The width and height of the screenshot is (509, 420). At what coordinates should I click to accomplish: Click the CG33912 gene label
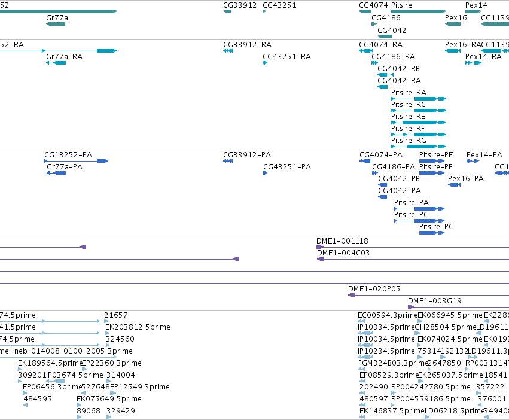click(240, 5)
